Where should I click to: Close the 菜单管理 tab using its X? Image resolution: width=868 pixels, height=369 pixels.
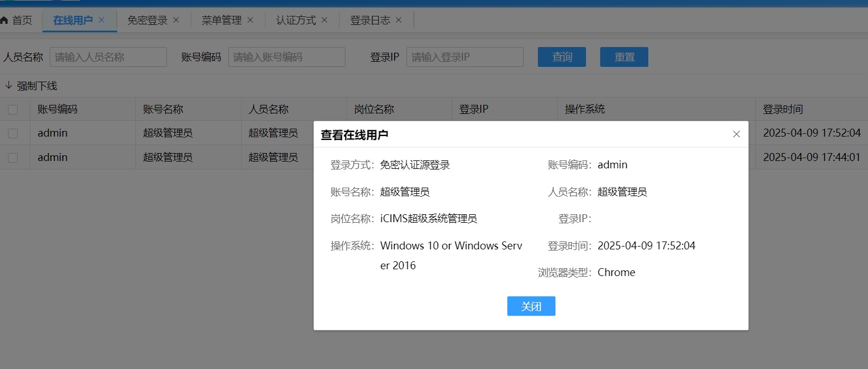click(250, 20)
